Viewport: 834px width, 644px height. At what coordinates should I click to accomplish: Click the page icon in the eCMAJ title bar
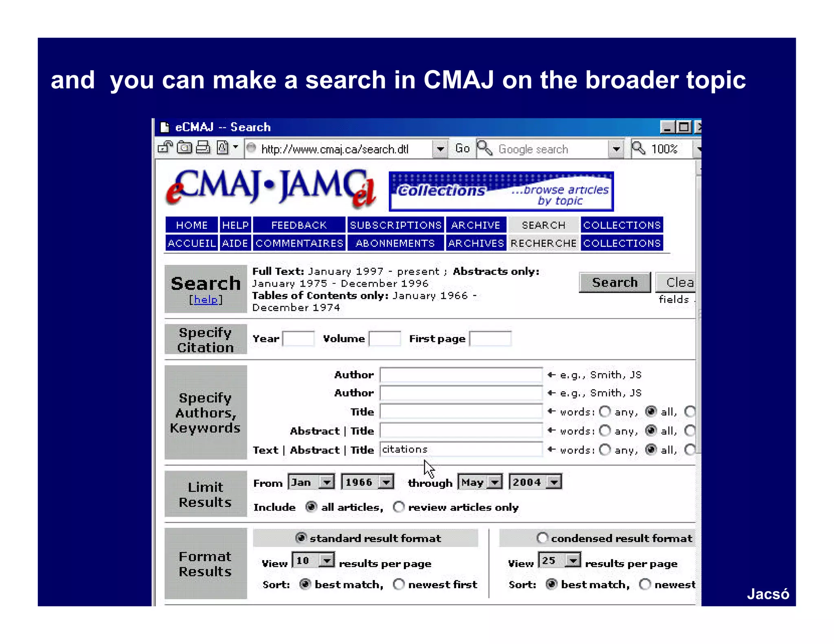click(x=165, y=127)
